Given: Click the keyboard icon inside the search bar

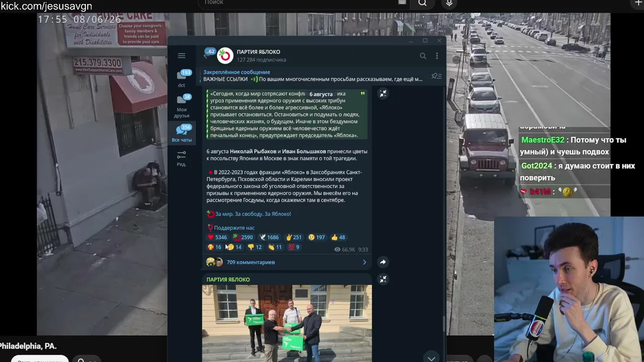Looking at the screenshot, I should [x=402, y=3].
